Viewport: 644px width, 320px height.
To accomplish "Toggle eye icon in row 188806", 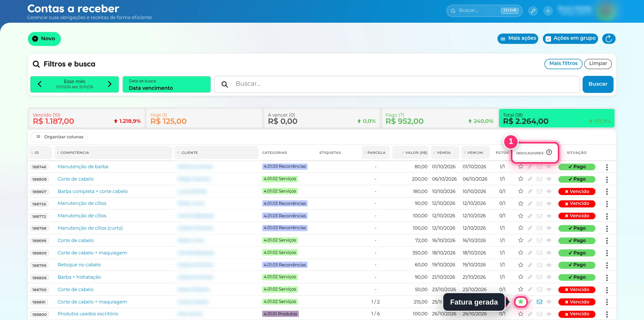I will pyautogui.click(x=549, y=277).
